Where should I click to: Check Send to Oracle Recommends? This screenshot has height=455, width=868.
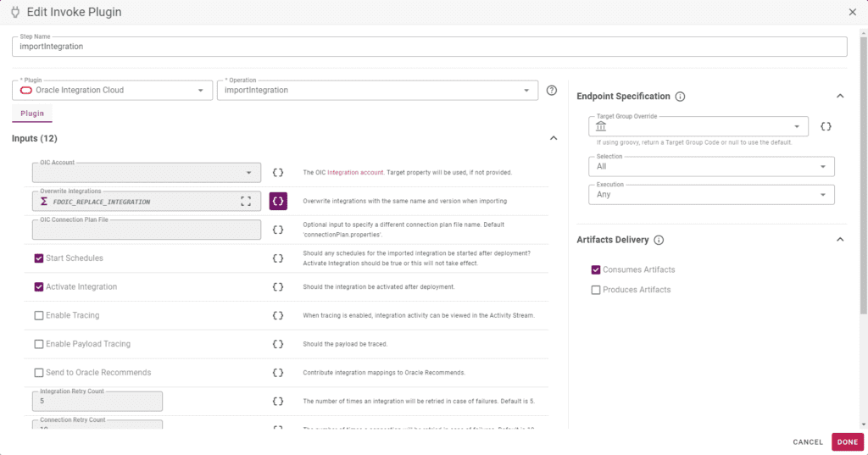pyautogui.click(x=39, y=373)
